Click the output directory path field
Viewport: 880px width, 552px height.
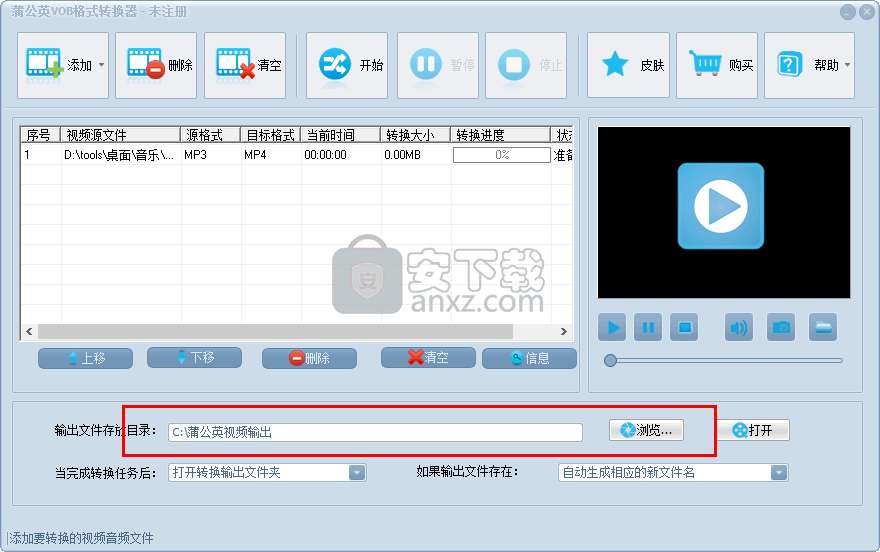click(x=375, y=432)
